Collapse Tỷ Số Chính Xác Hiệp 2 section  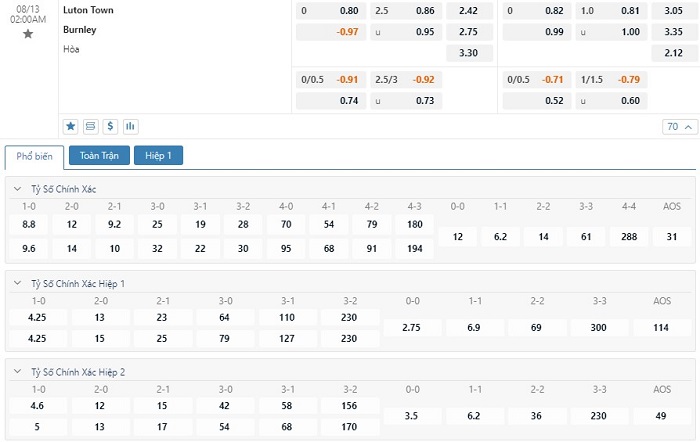18,371
